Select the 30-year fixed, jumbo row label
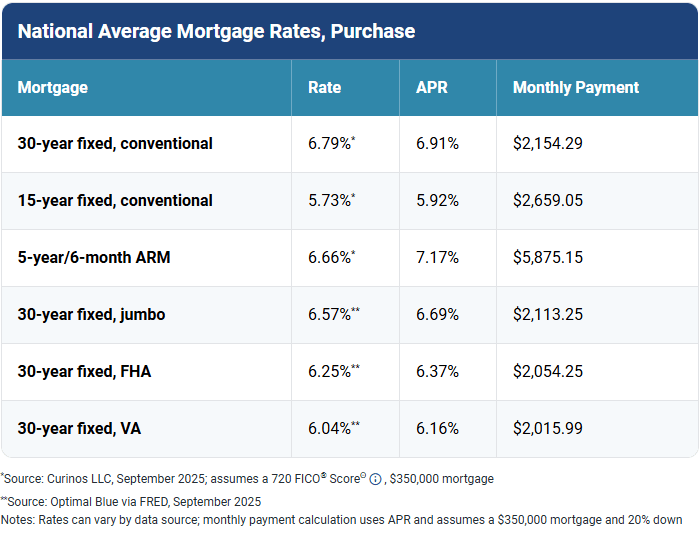The image size is (700, 533). 91,314
